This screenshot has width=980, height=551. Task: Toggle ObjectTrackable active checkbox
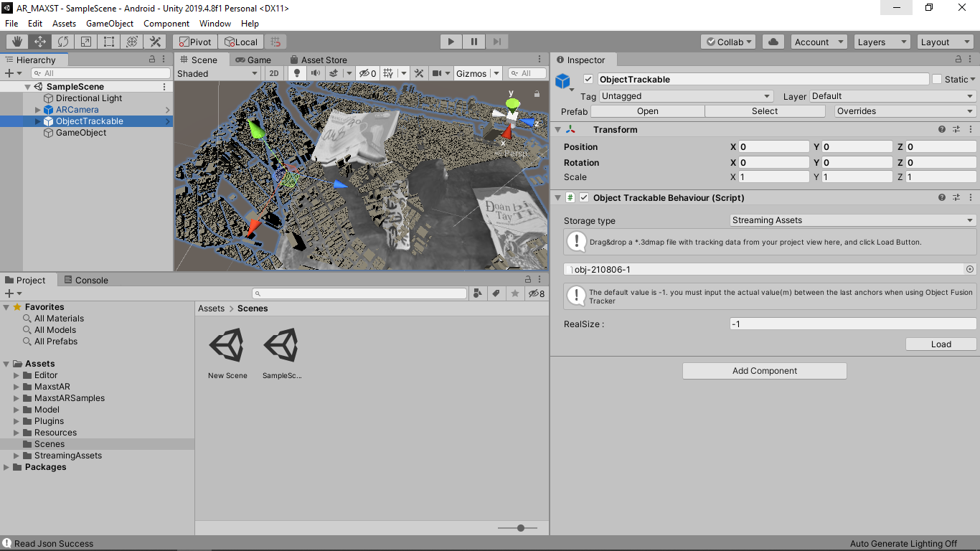pyautogui.click(x=588, y=79)
